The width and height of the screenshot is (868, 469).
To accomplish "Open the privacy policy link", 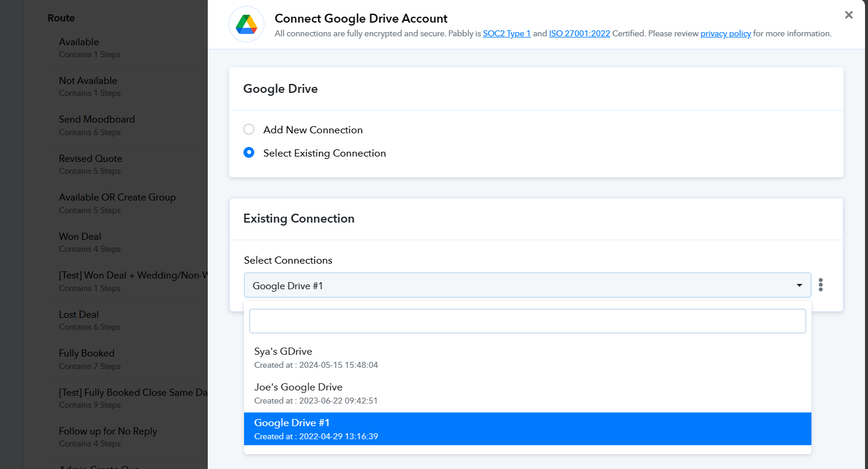I will 725,34.
